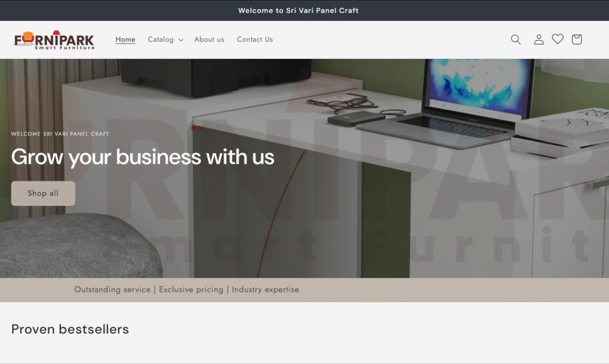This screenshot has width=609, height=364.
Task: Select the Grow your business with us heading
Action: (143, 157)
